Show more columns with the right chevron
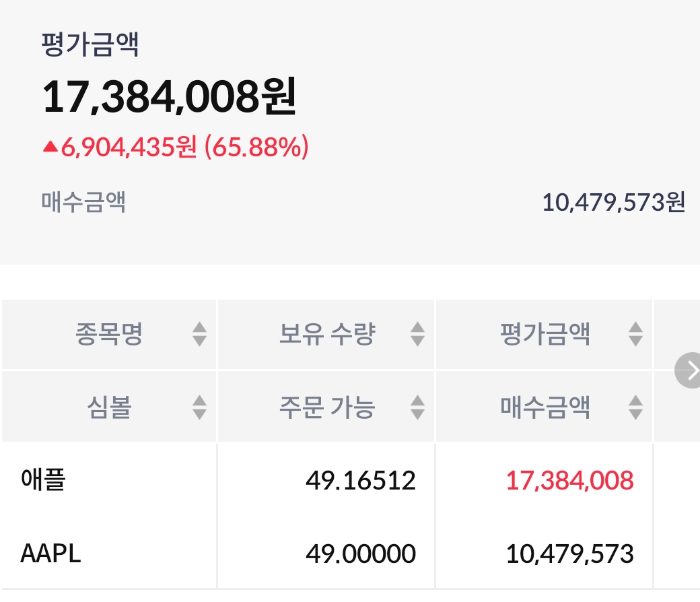The height and width of the screenshot is (602, 700). pyautogui.click(x=691, y=369)
